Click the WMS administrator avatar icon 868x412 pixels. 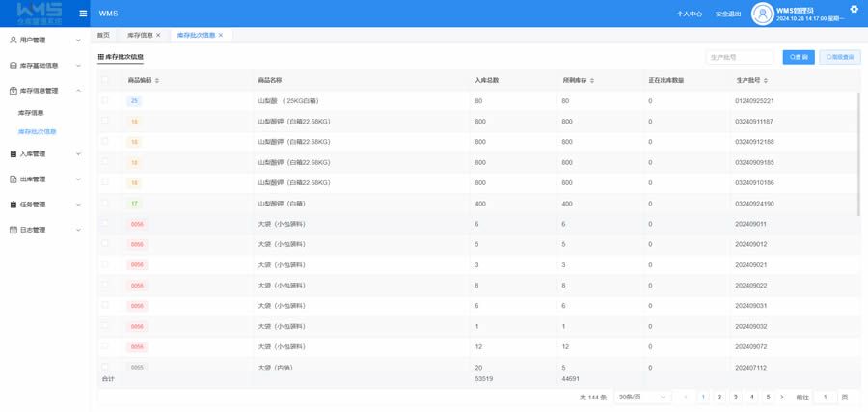click(x=762, y=14)
